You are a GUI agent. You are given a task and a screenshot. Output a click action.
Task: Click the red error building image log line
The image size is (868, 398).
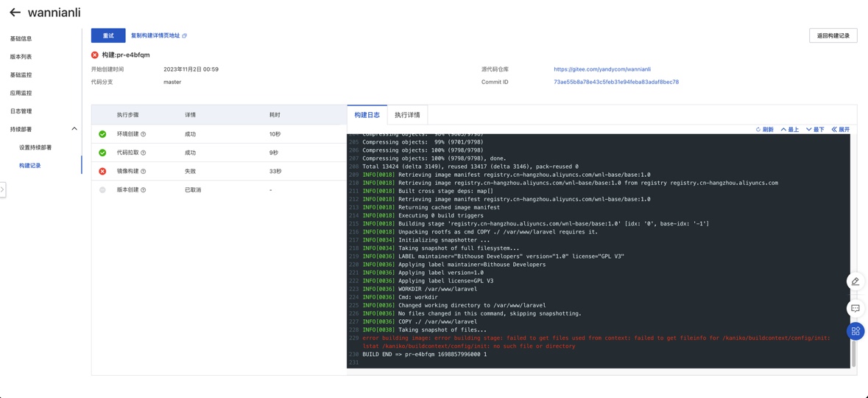pyautogui.click(x=596, y=342)
